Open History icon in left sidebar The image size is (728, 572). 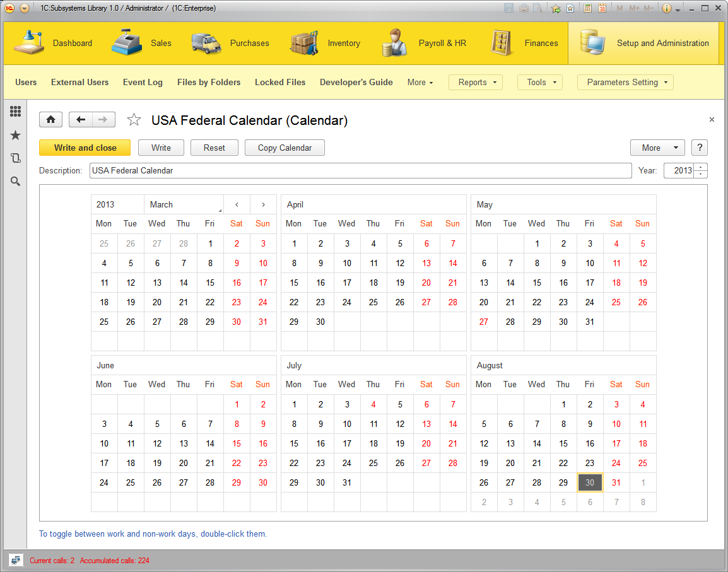(15, 158)
